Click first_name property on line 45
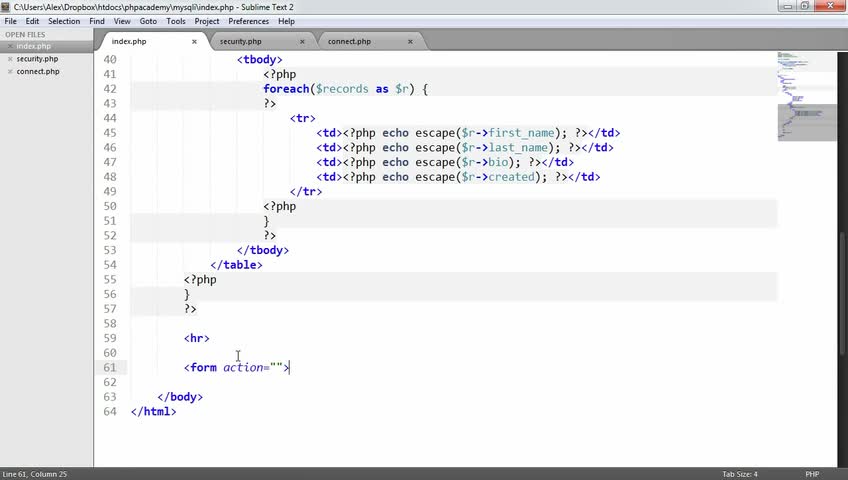This screenshot has height=480, width=848. pos(521,133)
